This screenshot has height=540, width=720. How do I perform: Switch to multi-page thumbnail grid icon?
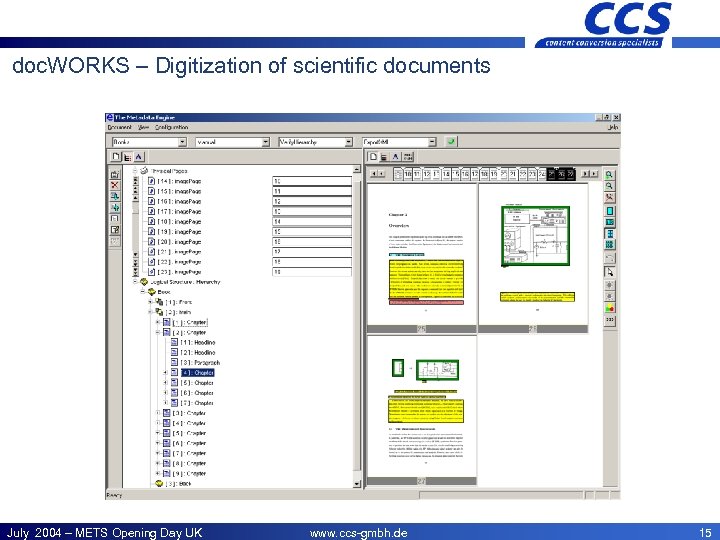609,244
